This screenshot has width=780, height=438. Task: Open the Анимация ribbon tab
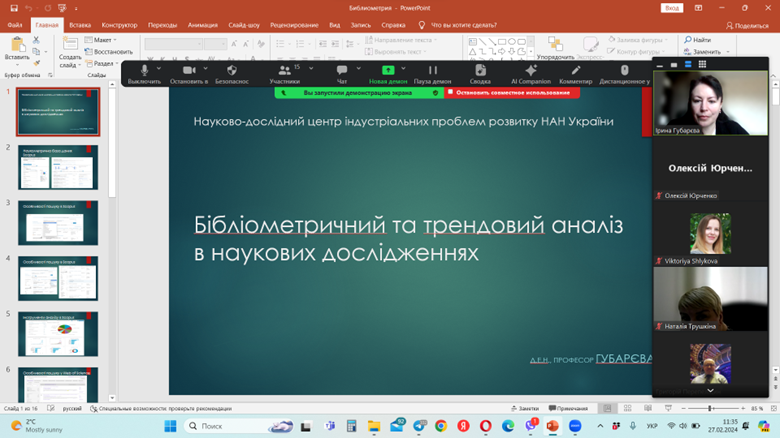(202, 24)
